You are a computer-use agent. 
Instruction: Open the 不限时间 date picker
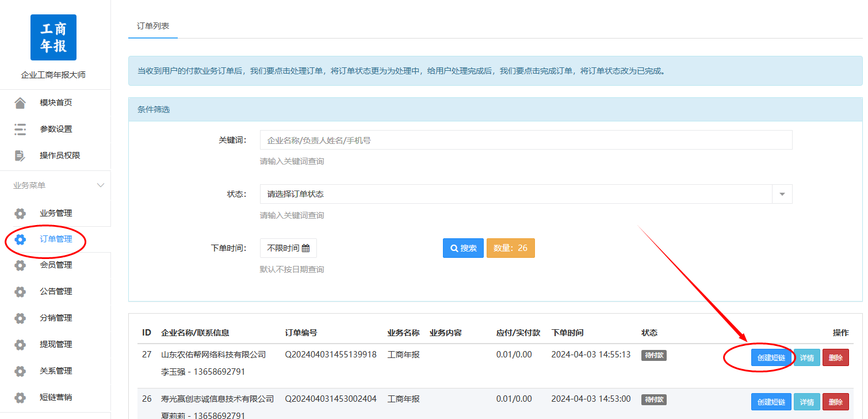tap(288, 248)
